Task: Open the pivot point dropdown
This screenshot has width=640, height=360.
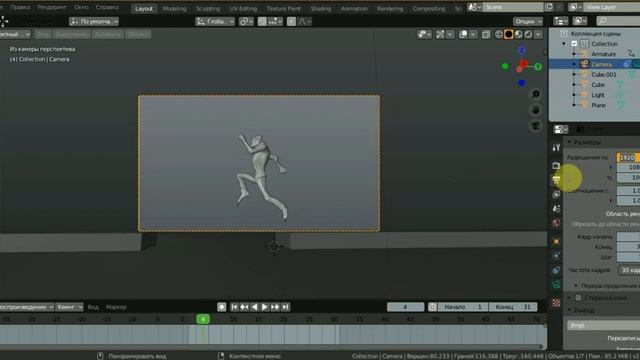Action: point(246,21)
